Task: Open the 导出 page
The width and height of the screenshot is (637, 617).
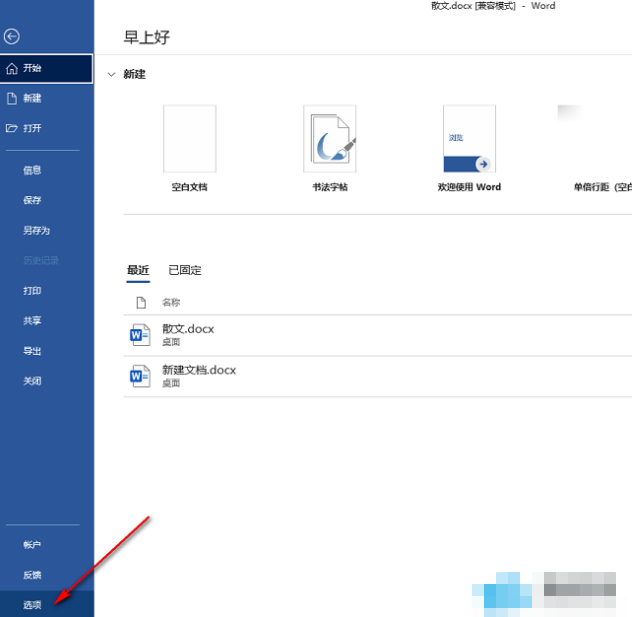Action: (32, 351)
